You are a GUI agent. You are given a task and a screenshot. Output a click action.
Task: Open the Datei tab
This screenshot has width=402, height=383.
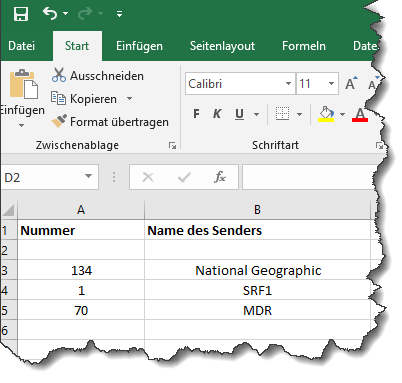21,46
